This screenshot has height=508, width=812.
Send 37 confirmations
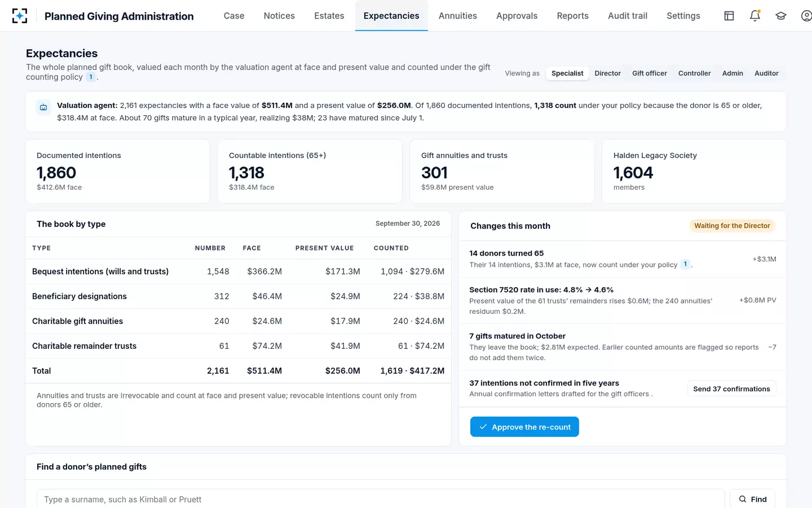[731, 389]
